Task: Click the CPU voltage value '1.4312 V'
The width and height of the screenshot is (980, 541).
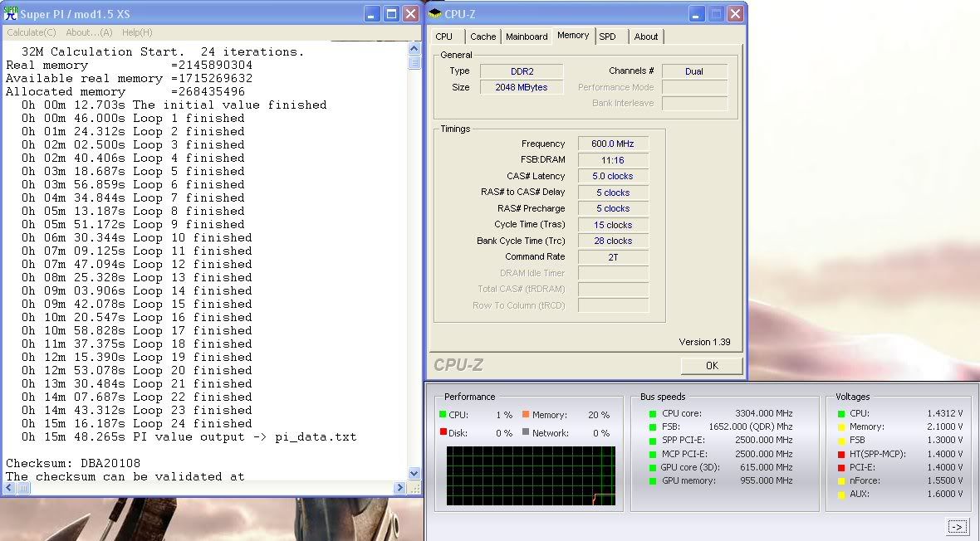Action: (x=945, y=413)
